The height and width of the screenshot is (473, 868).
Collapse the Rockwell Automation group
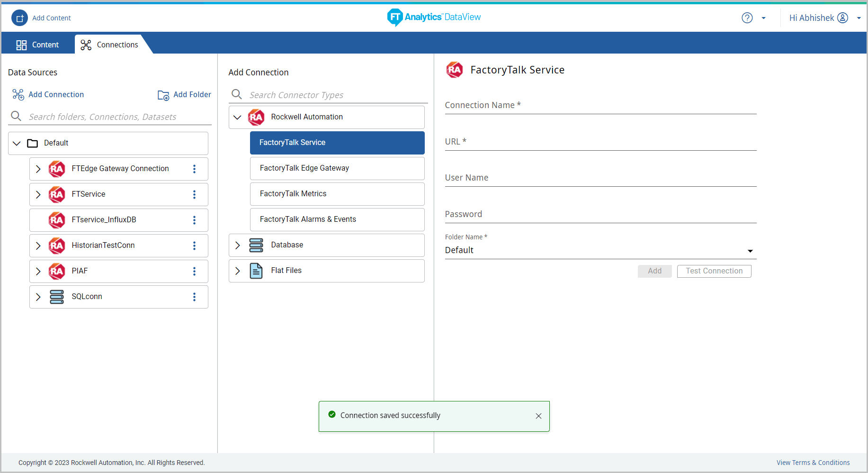(237, 117)
